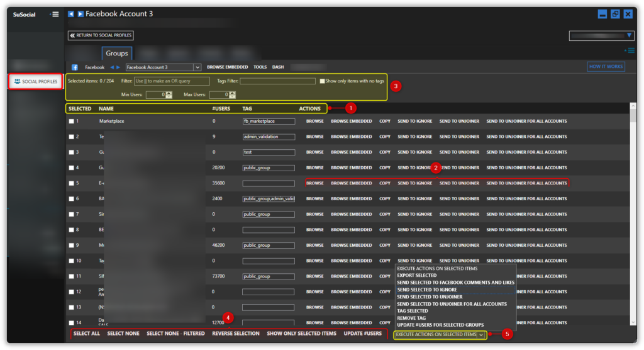Switch to the Groups tab
644x350 pixels.
point(116,54)
